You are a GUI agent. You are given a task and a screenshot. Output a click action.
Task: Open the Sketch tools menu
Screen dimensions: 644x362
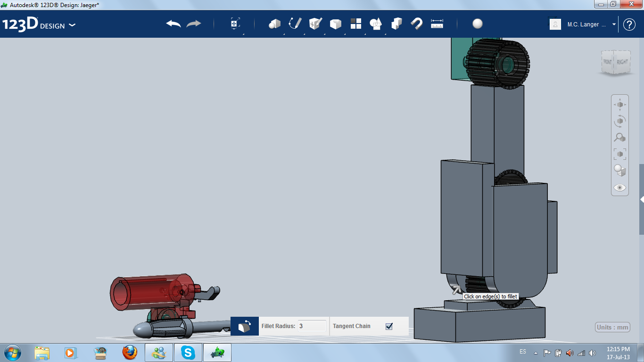tap(295, 24)
